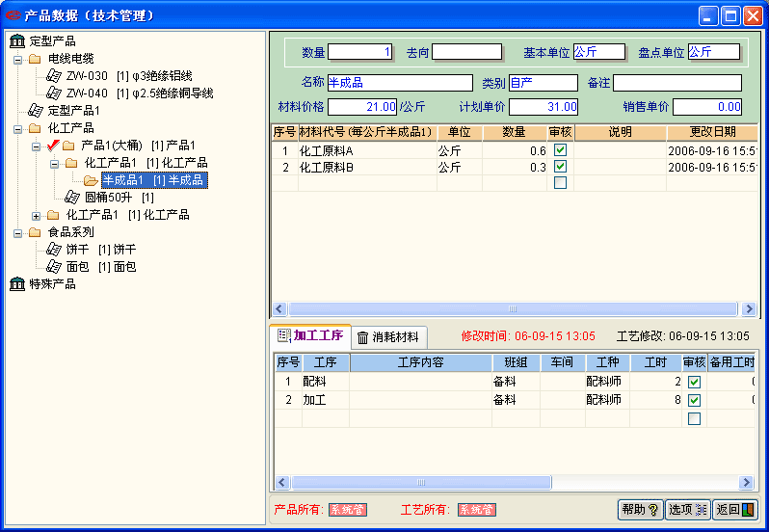
Task: Toggle 审核 checkbox for 化工原料A
Action: point(560,149)
